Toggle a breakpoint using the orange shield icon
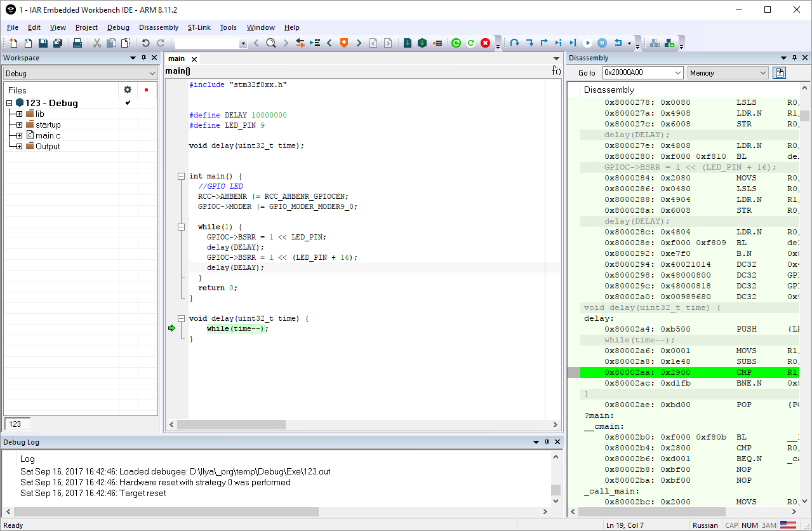Screen dimensions: 812x531 (343, 43)
